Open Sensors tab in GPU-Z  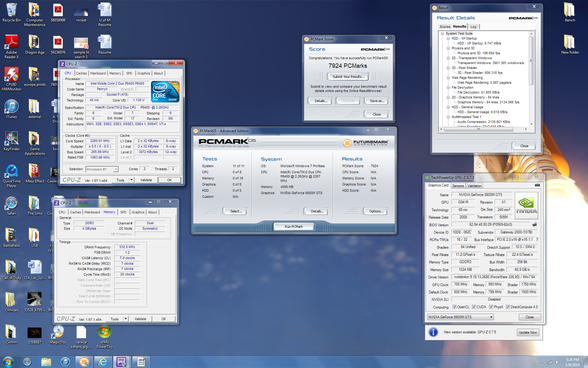[458, 186]
